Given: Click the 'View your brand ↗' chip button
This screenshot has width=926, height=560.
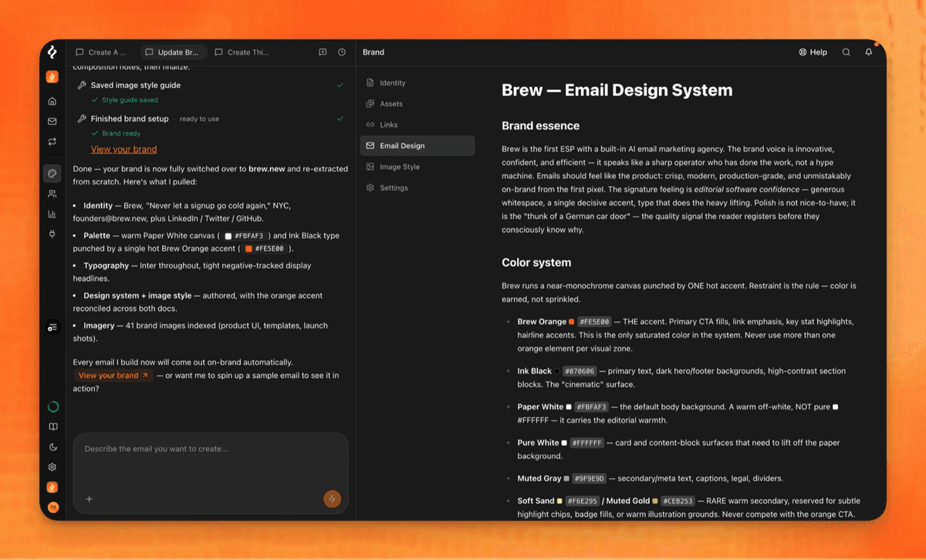Looking at the screenshot, I should 113,376.
